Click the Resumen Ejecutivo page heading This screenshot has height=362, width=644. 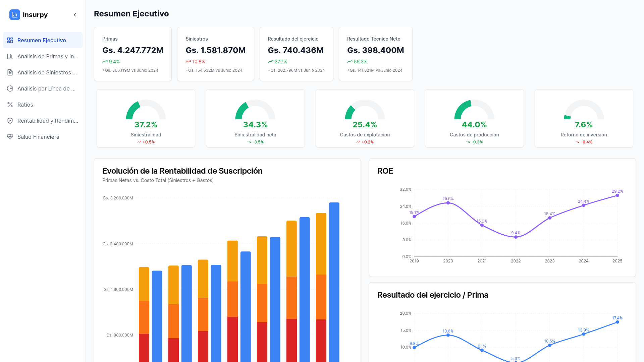point(131,14)
